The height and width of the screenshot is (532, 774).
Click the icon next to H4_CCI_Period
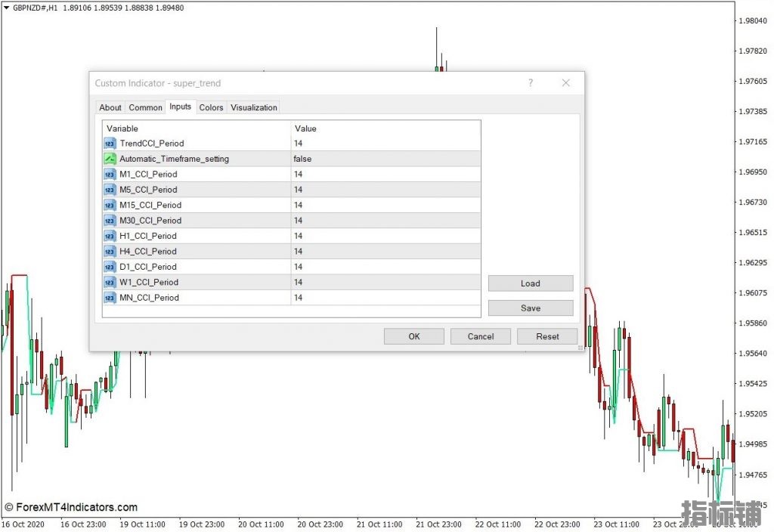point(110,252)
